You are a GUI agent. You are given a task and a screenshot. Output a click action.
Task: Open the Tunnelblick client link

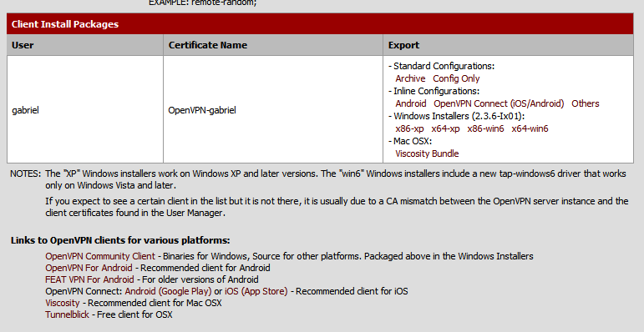tap(67, 314)
